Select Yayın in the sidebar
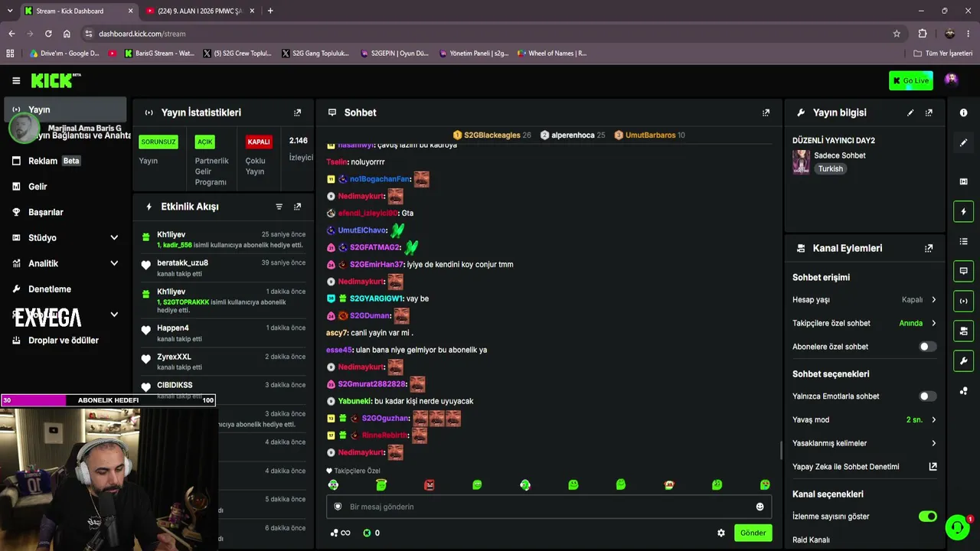The height and width of the screenshot is (551, 980). (65, 109)
